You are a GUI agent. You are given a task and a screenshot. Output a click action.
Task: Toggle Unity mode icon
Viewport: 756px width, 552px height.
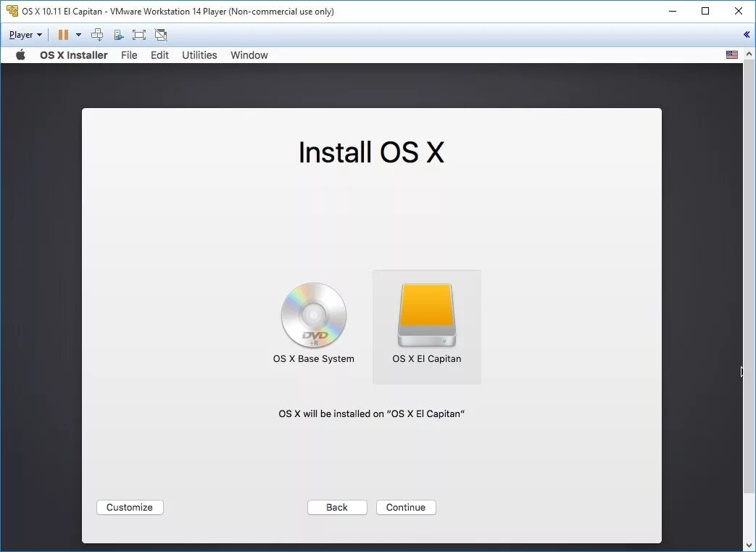click(x=161, y=35)
